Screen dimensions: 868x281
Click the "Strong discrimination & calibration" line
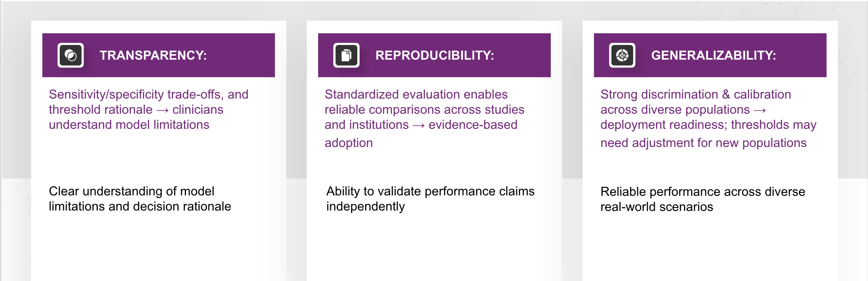pos(695,94)
